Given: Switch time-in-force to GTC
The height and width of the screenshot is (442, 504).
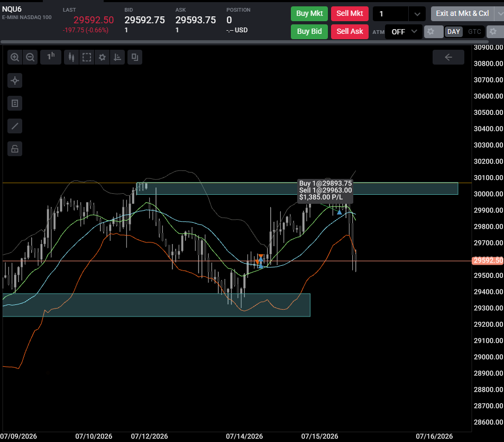Looking at the screenshot, I should tap(474, 32).
